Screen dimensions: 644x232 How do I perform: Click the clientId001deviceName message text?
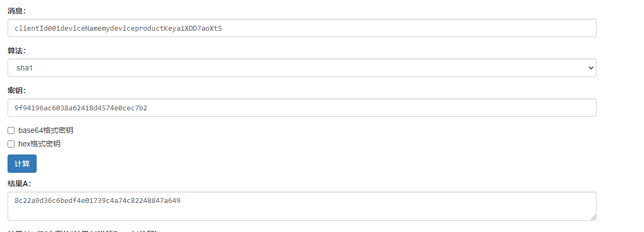click(x=118, y=28)
